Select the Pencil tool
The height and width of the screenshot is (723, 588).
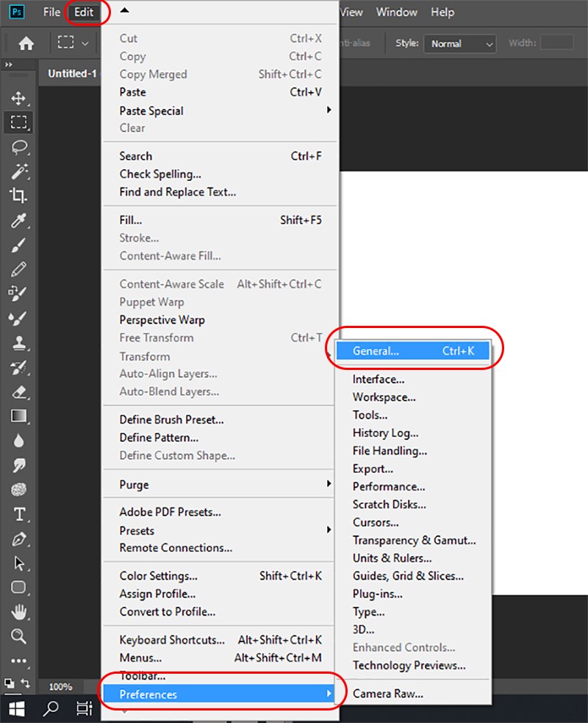18,269
